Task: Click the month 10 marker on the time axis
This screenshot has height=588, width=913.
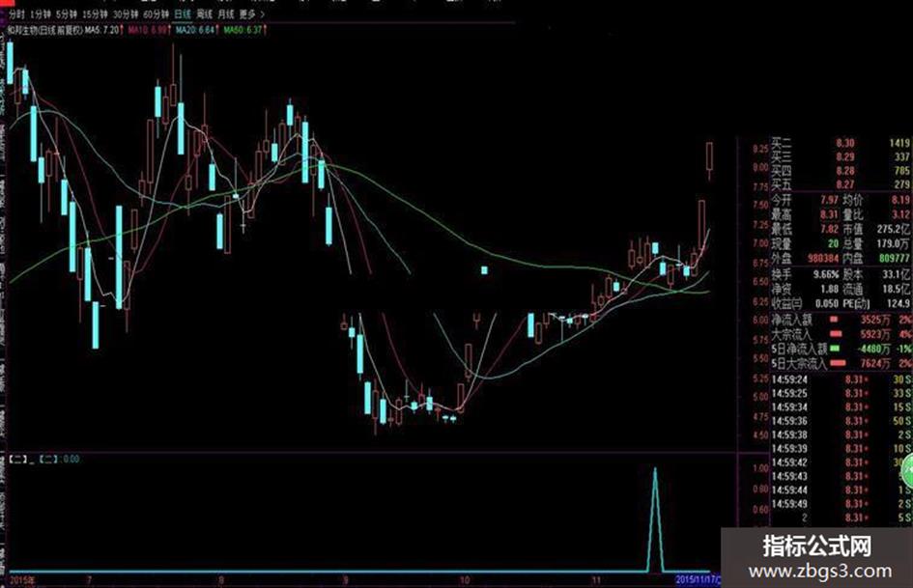Action: 465,580
